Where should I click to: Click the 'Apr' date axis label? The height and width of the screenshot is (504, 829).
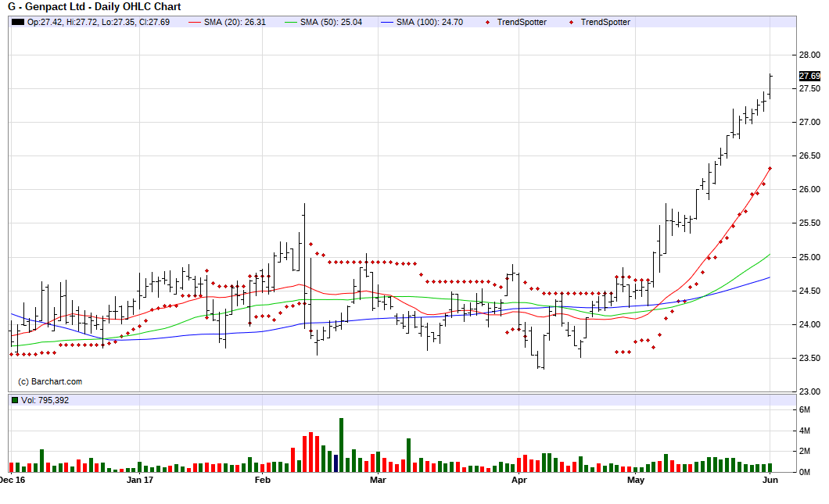(x=519, y=480)
